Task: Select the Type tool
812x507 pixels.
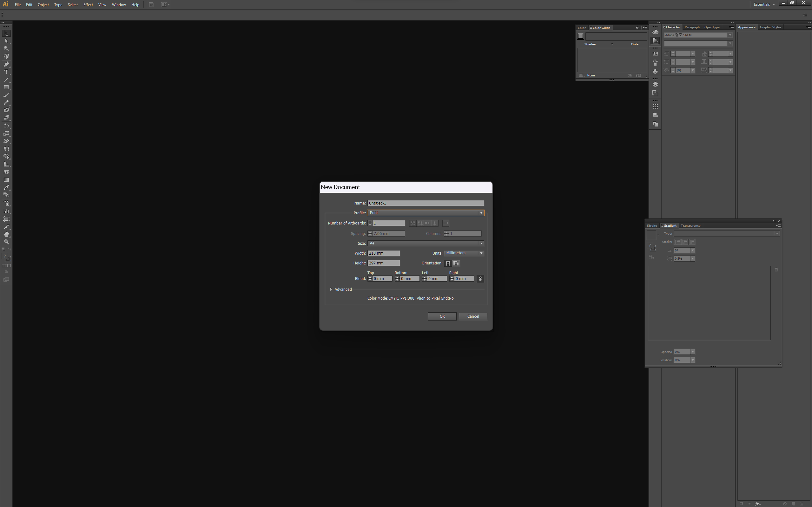Action: click(x=6, y=72)
